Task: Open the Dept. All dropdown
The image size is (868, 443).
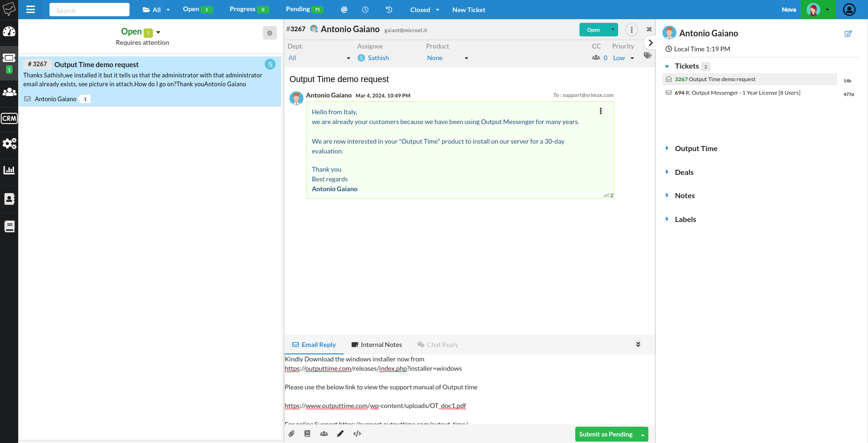Action: coord(319,58)
